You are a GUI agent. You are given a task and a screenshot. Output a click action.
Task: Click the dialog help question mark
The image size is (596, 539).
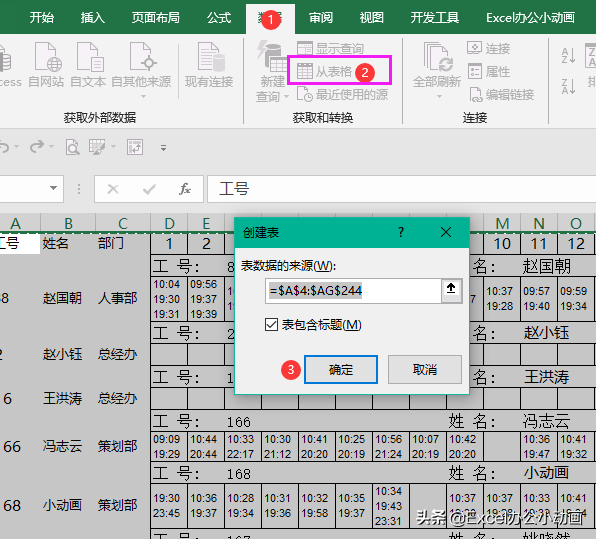(x=401, y=232)
